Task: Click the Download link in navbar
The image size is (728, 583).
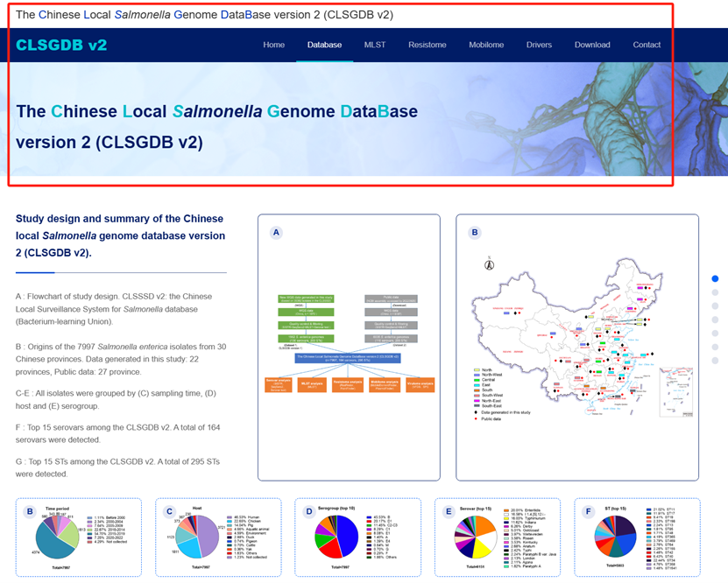Action: (x=592, y=45)
